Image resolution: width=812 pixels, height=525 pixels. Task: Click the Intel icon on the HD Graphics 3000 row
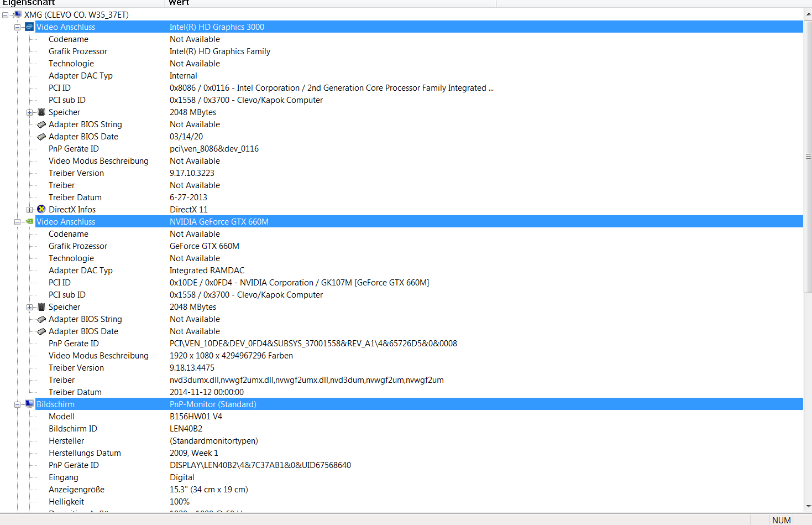[29, 27]
